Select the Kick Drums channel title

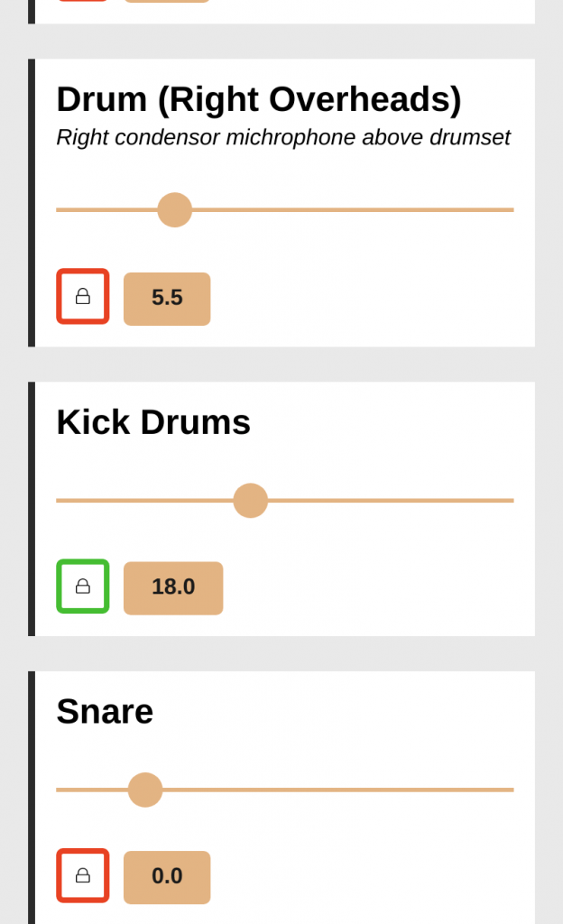153,422
